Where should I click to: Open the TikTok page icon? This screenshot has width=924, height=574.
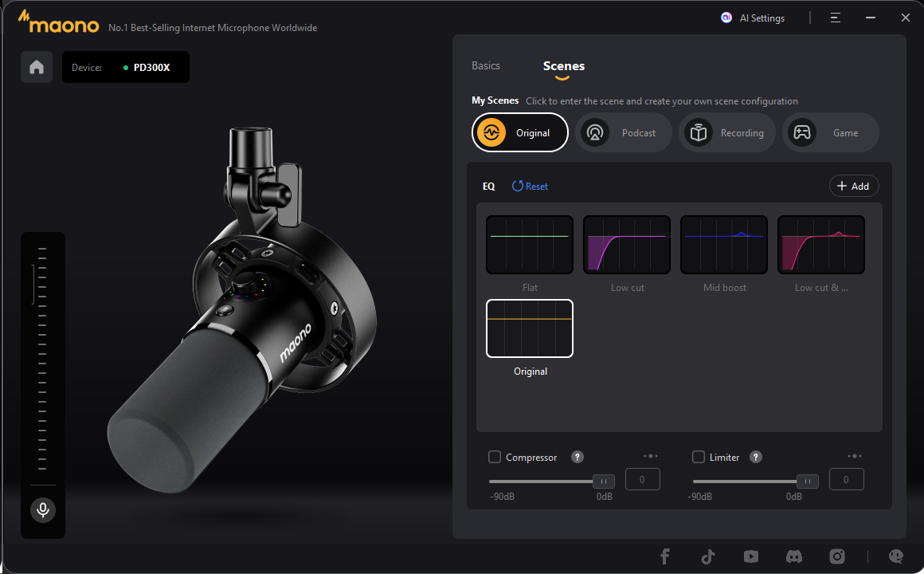click(x=708, y=556)
